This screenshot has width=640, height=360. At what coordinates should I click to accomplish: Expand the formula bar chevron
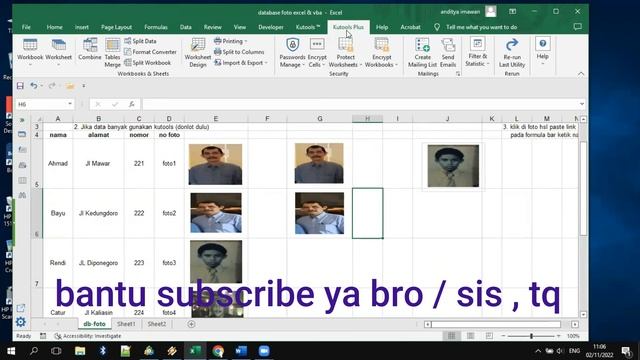(x=582, y=104)
